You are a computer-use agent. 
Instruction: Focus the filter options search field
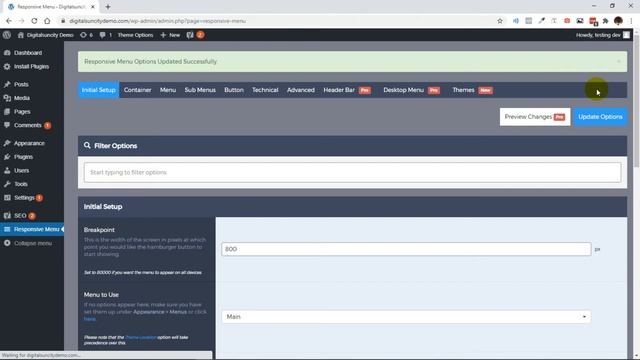click(353, 172)
